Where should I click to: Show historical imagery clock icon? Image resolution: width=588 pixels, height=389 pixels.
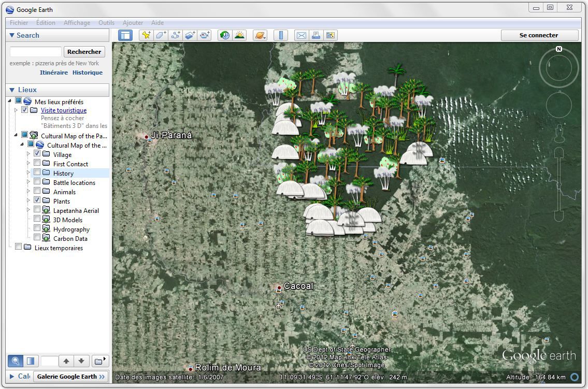click(225, 35)
